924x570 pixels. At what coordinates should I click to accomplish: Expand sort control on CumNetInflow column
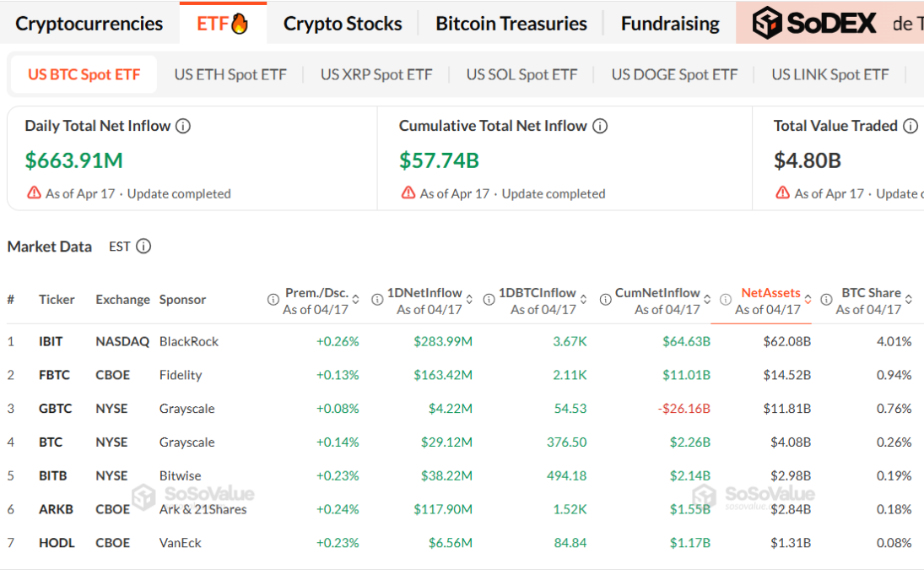(x=706, y=298)
